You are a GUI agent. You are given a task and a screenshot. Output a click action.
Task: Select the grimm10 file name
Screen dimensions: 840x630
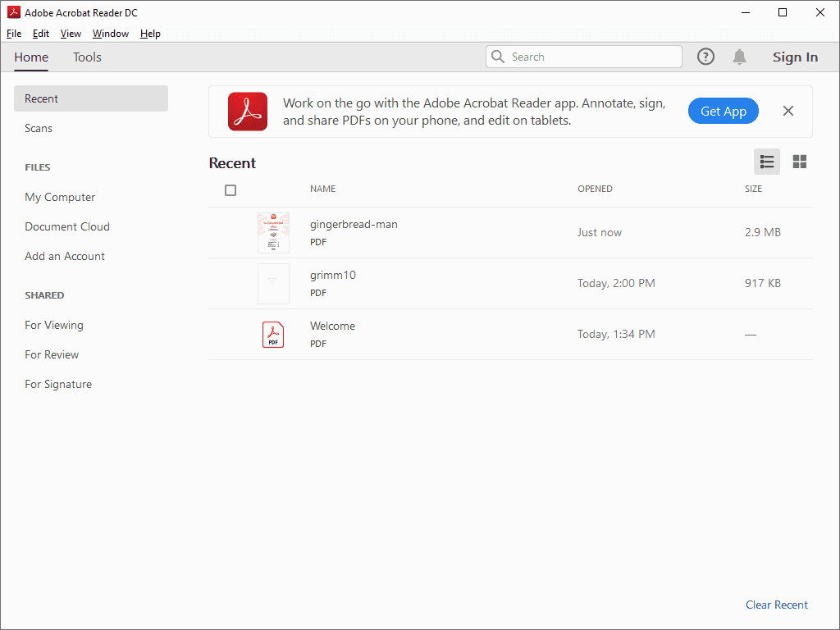click(333, 276)
